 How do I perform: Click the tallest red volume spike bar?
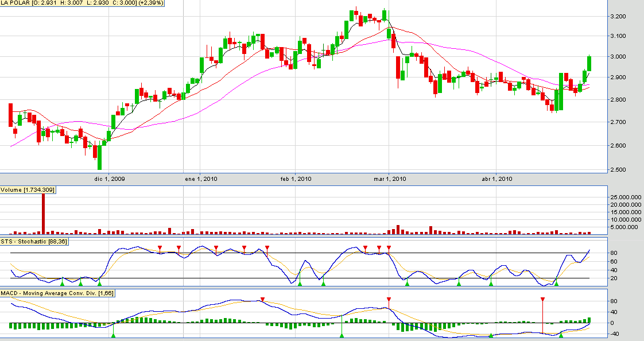click(x=42, y=211)
